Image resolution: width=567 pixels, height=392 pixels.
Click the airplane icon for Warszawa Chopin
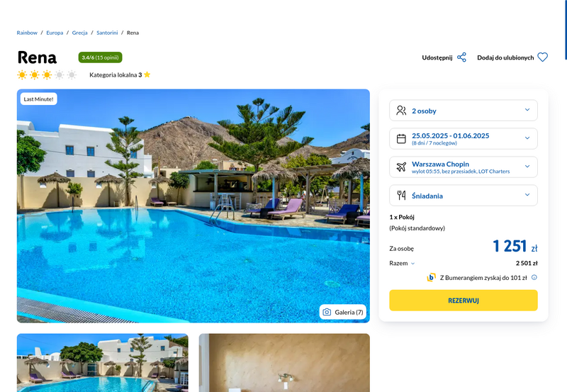click(x=401, y=167)
